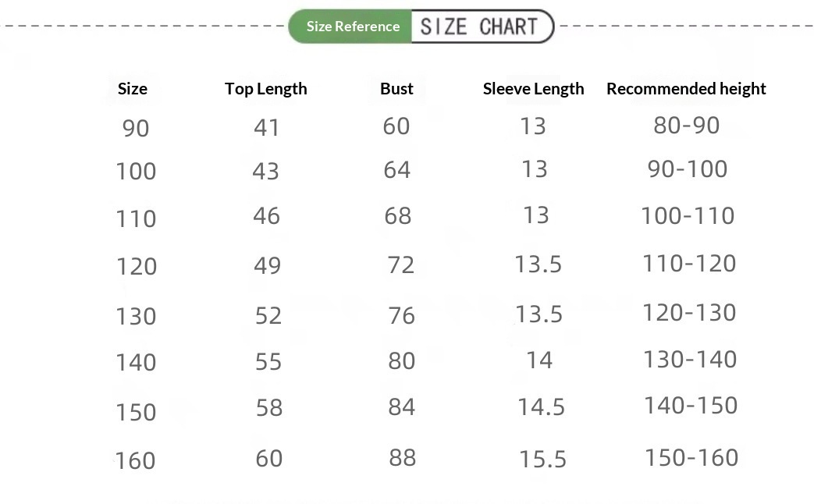The height and width of the screenshot is (504, 814).
Task: Click the Recommended height column header
Action: [x=686, y=89]
